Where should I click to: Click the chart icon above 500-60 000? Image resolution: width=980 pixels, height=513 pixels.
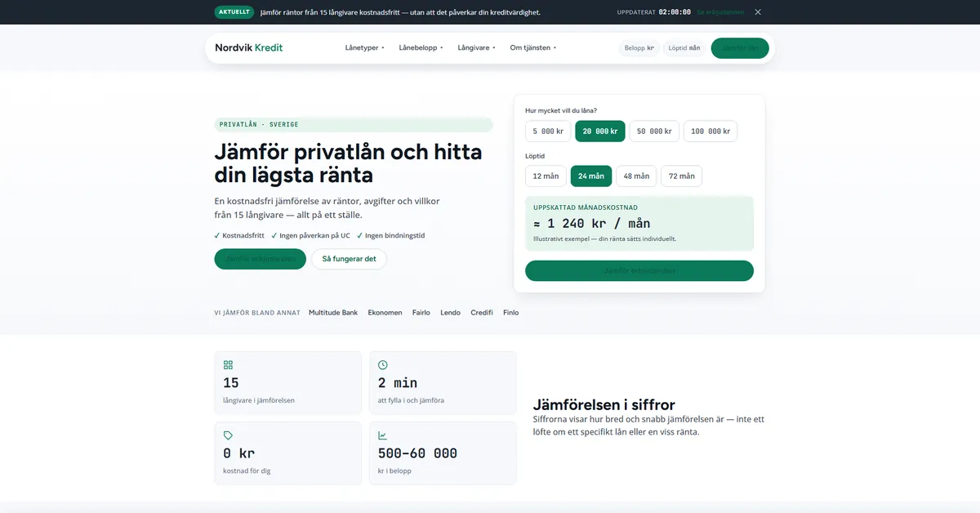tap(383, 435)
